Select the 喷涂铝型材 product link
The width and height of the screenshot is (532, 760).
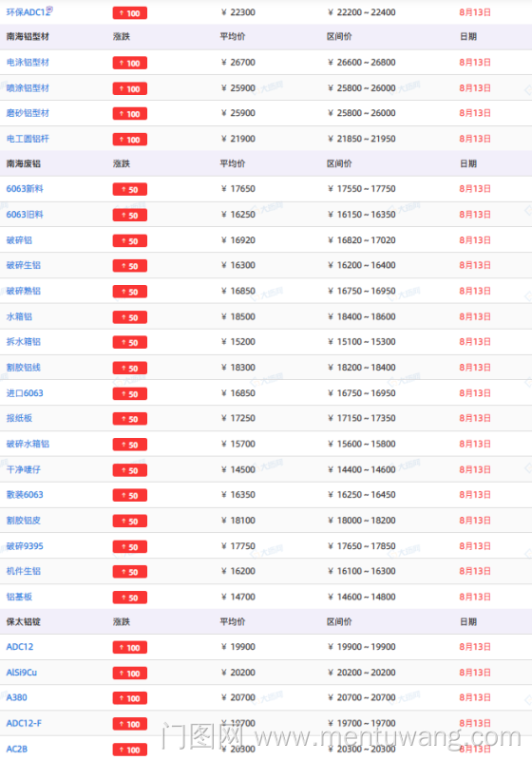tap(28, 87)
